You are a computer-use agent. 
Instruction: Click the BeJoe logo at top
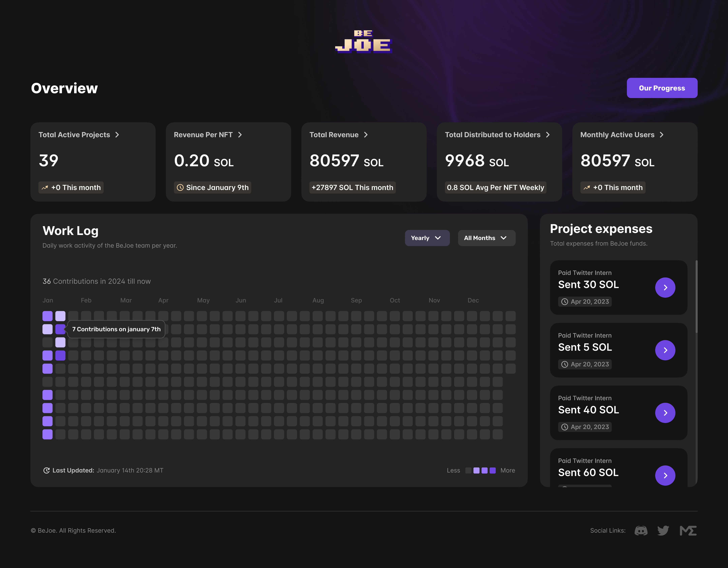click(x=364, y=42)
